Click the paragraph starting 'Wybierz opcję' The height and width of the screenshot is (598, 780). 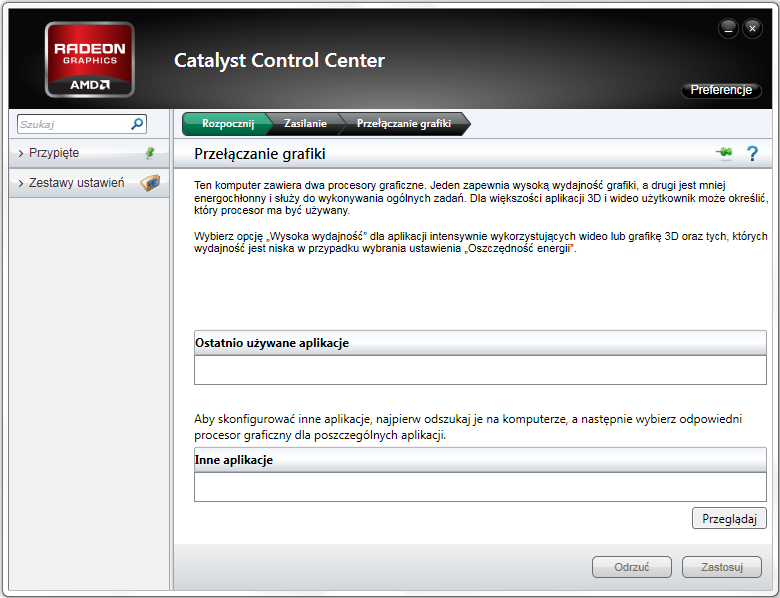481,242
